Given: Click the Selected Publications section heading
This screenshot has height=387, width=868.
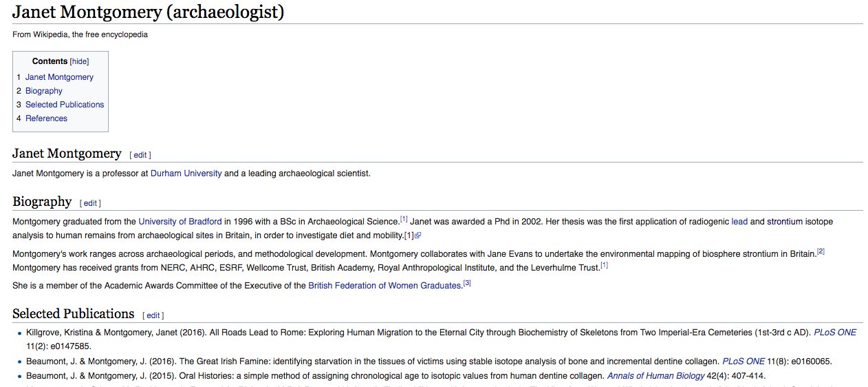Looking at the screenshot, I should 73,314.
